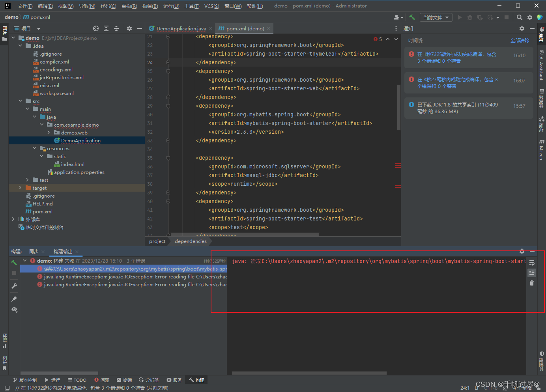The height and width of the screenshot is (392, 546).
Task: Go to next highlighted error arrow in editor
Action: tap(396, 39)
